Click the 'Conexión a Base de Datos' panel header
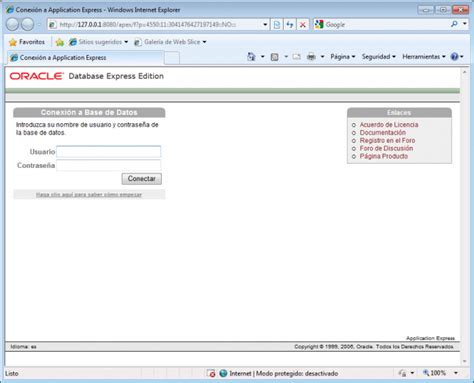The width and height of the screenshot is (474, 383). [89, 113]
